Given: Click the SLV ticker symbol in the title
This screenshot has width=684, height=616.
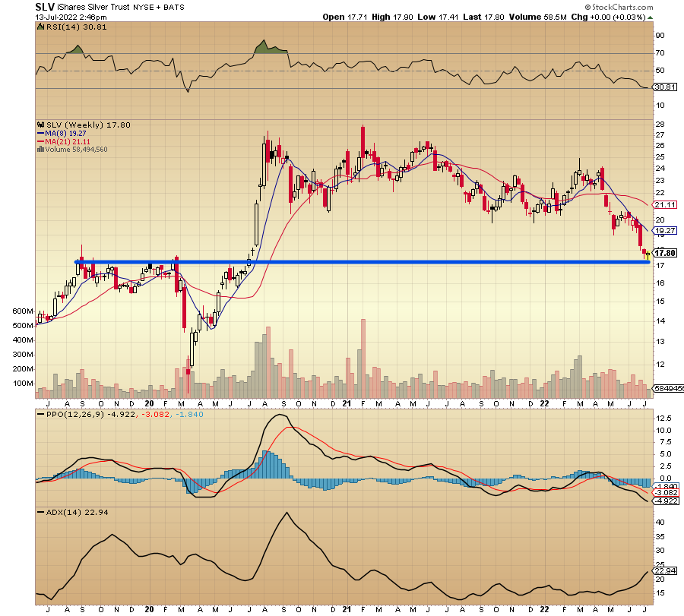Looking at the screenshot, I should pos(45,7).
